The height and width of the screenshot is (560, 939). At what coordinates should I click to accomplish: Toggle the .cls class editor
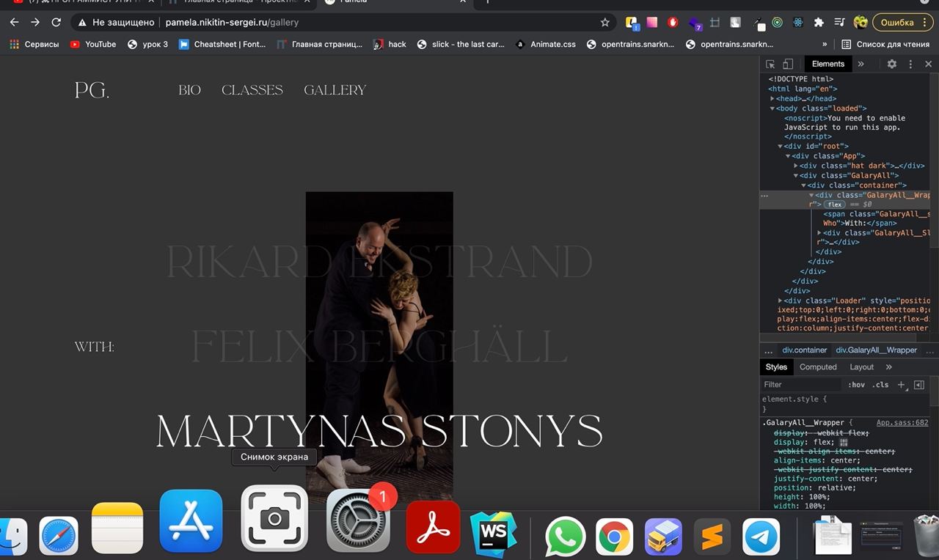point(880,385)
